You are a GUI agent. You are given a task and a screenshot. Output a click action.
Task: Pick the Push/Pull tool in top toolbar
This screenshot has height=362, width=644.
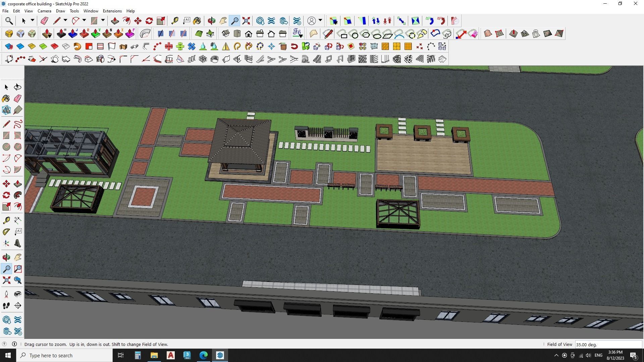115,21
